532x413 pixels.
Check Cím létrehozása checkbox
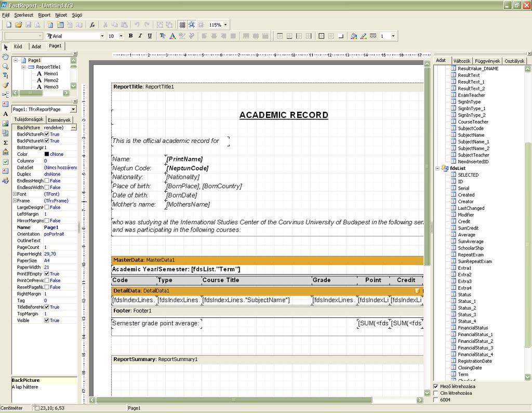[436, 393]
